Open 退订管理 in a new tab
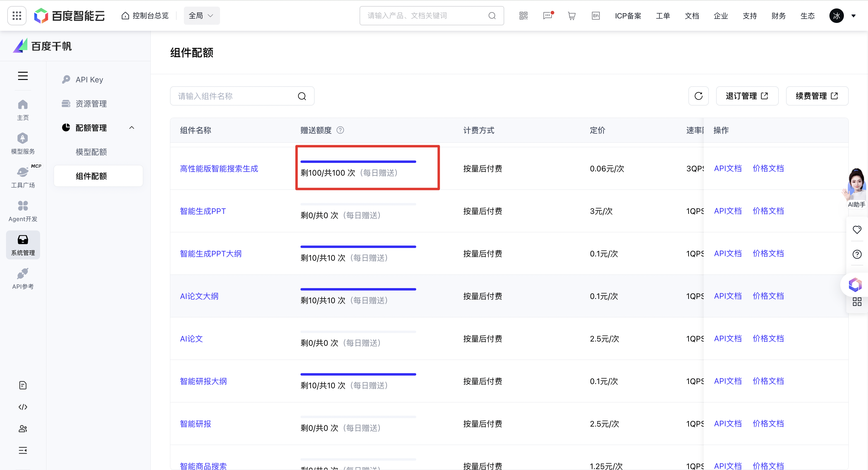 [747, 96]
